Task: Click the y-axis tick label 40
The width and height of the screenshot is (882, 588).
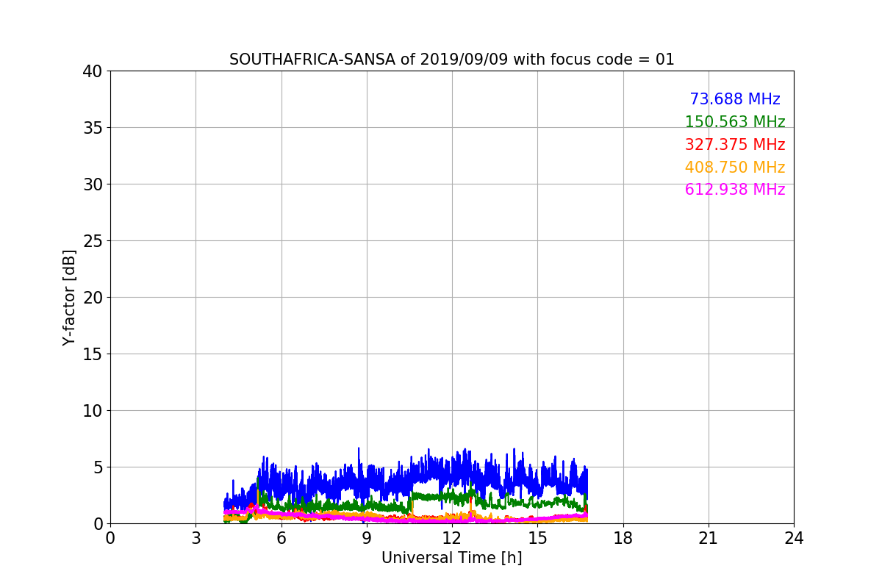Action: (93, 71)
